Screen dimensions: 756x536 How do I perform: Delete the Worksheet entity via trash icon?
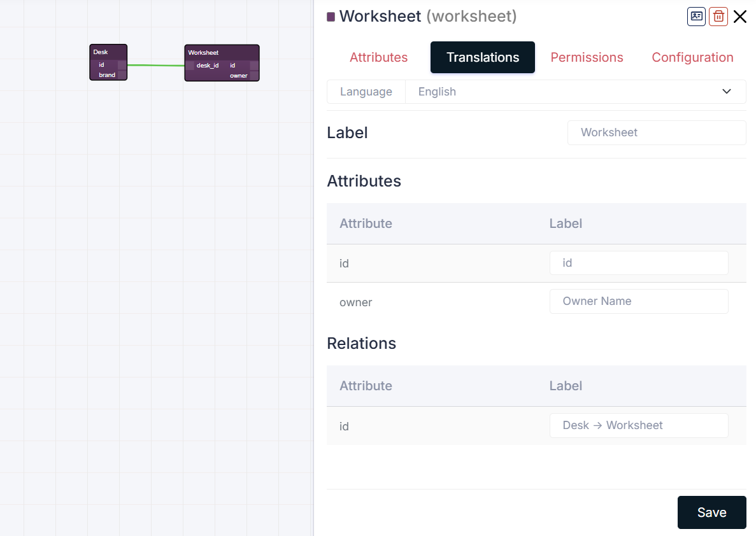(x=718, y=17)
